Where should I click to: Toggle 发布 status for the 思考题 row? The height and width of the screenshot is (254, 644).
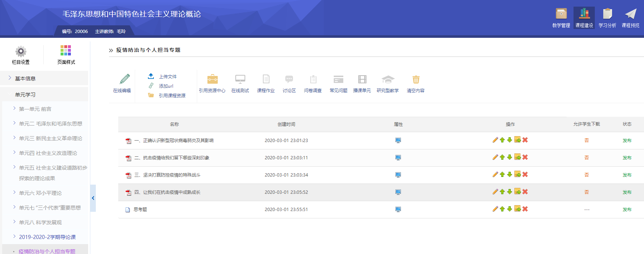[x=627, y=210]
